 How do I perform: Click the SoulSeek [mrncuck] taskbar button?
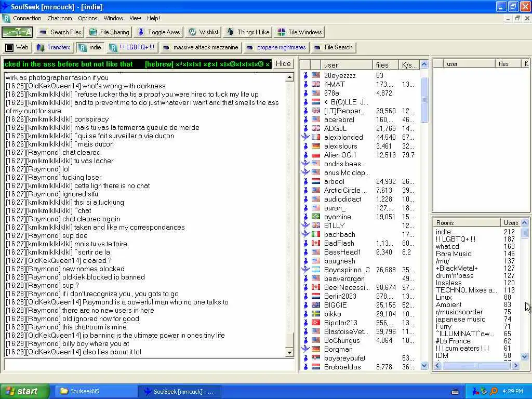[180, 392]
